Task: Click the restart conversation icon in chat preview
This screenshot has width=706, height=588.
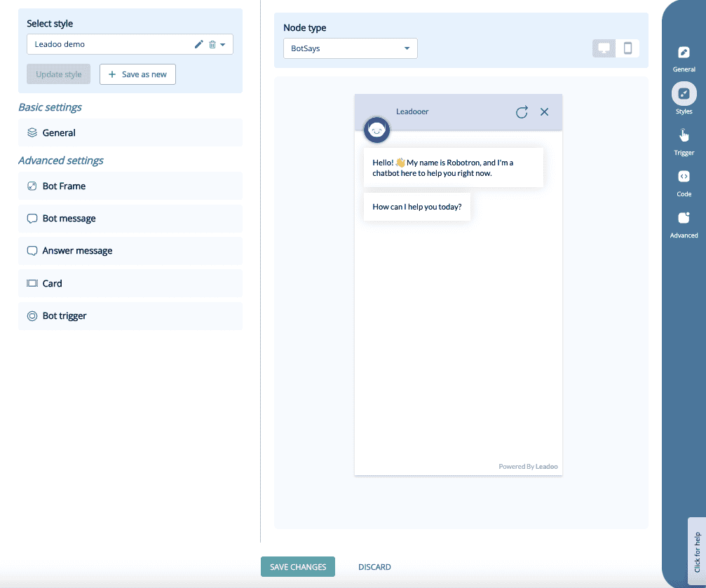Action: pyautogui.click(x=522, y=111)
